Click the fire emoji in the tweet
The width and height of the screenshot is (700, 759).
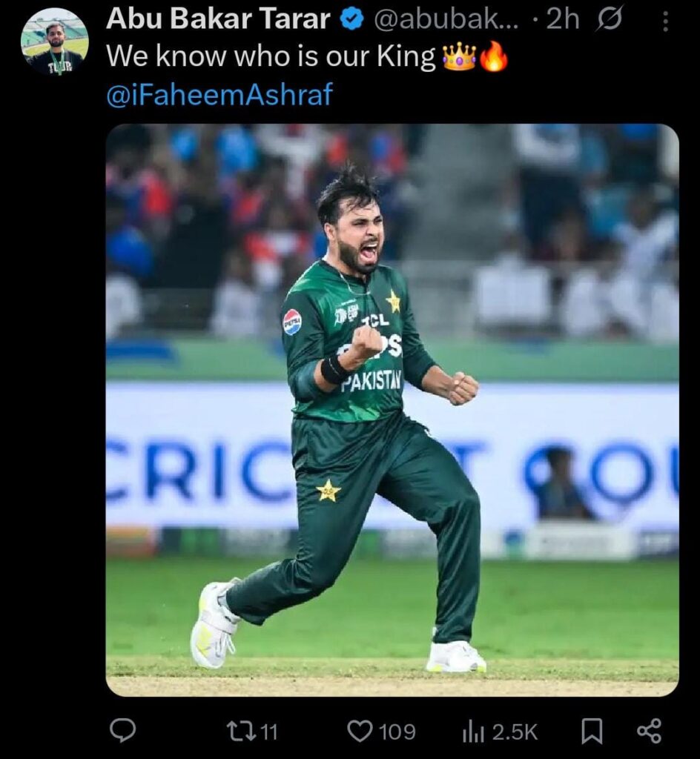click(493, 56)
